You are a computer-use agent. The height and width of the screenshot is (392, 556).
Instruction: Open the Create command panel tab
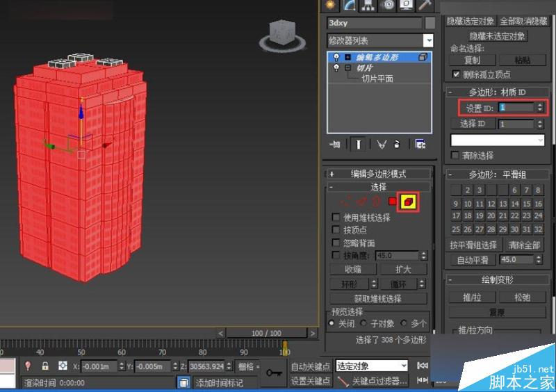(x=332, y=5)
